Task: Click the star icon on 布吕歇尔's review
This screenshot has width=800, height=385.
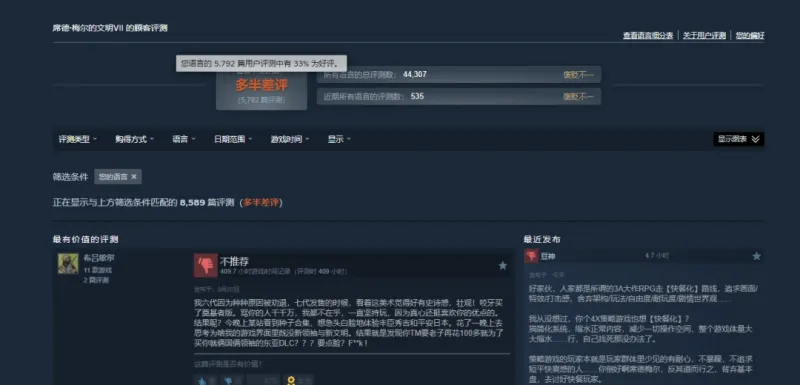Action: (x=503, y=266)
